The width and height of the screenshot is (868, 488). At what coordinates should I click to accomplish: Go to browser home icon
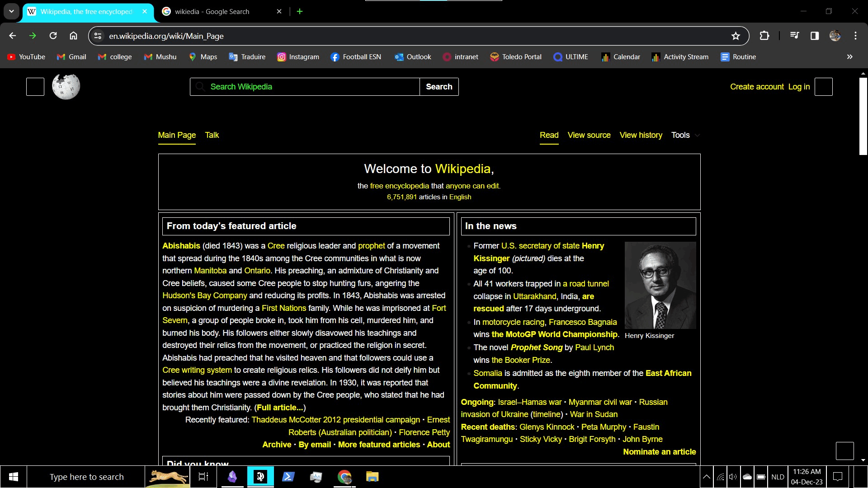pos(73,36)
